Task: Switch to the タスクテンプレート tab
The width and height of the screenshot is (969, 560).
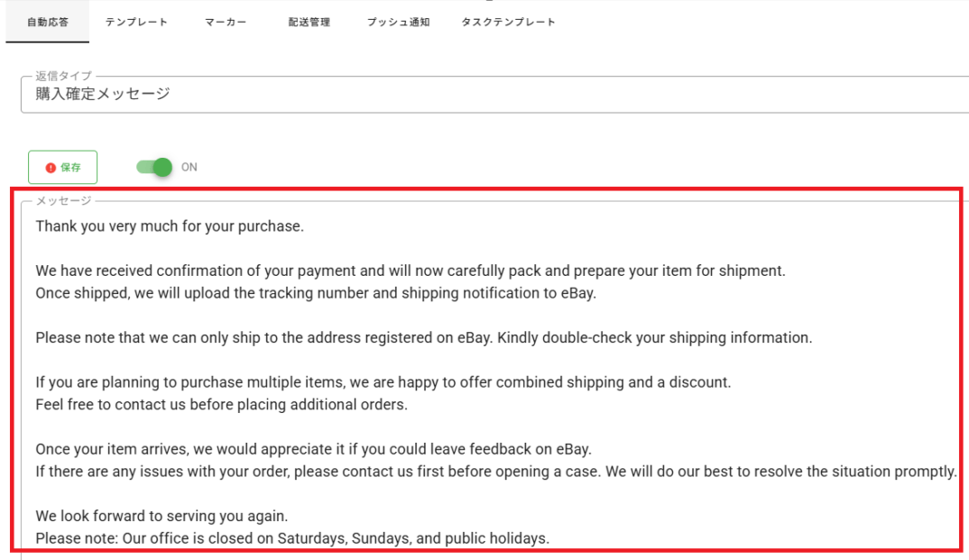Action: (x=508, y=23)
